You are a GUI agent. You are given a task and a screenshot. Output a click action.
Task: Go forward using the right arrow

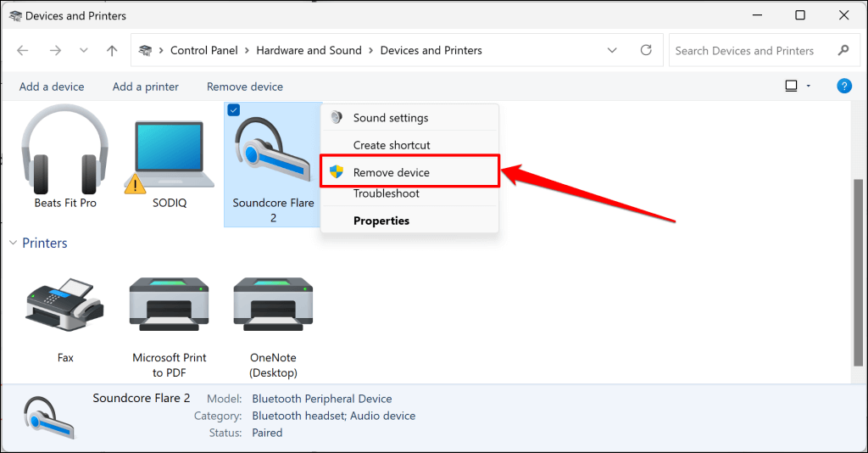click(x=55, y=50)
